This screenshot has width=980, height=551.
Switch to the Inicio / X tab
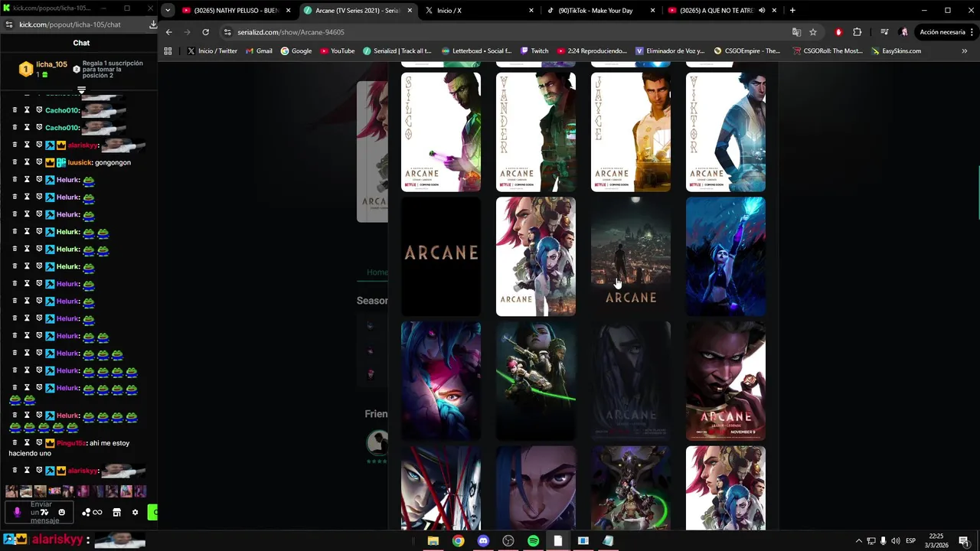point(479,11)
